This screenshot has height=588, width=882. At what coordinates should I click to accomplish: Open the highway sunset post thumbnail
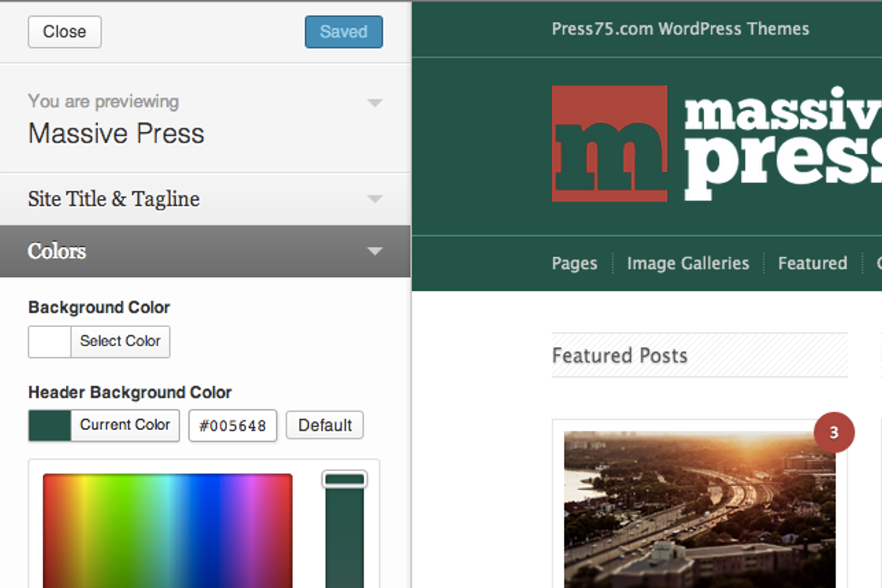pyautogui.click(x=700, y=509)
